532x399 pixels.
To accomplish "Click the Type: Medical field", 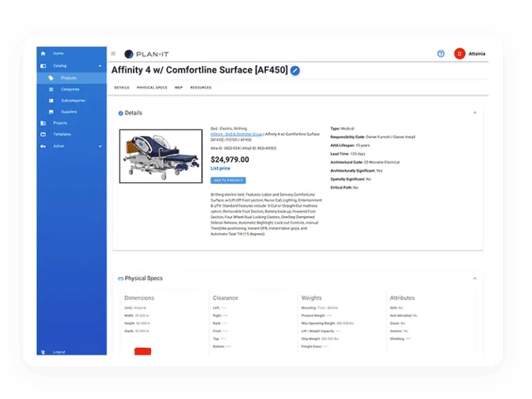I will pyautogui.click(x=342, y=129).
